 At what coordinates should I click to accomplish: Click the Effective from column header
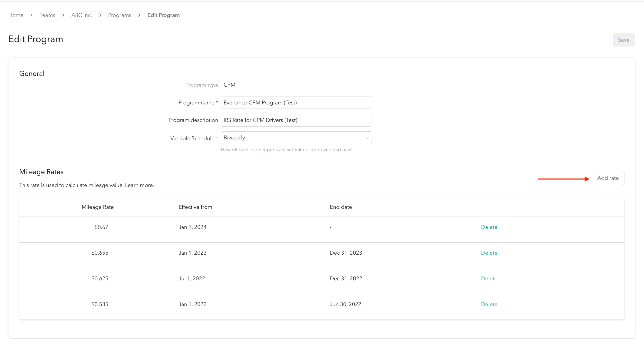195,207
